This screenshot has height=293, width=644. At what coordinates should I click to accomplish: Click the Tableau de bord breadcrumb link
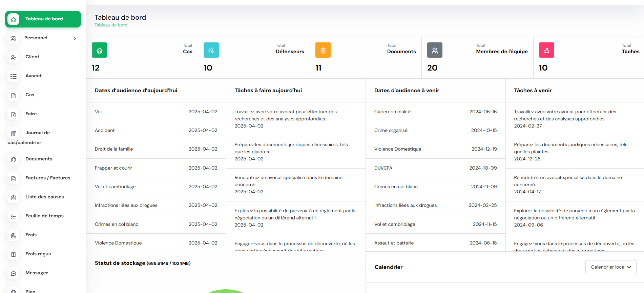(x=111, y=25)
